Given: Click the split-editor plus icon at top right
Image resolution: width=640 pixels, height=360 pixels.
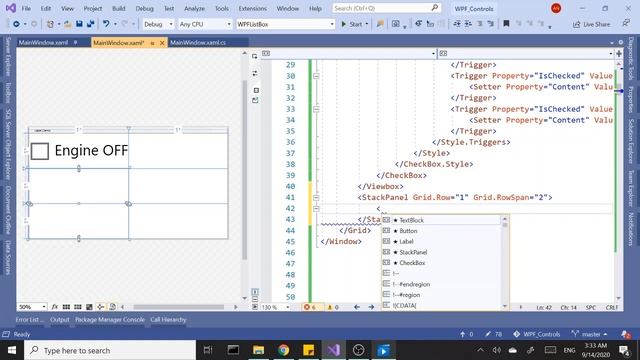Looking at the screenshot, I should click(x=619, y=53).
